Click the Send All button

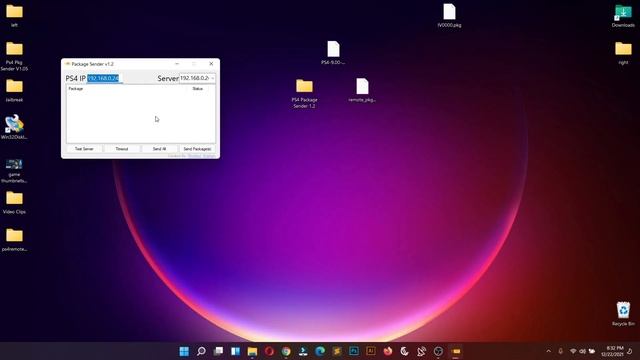click(159, 149)
